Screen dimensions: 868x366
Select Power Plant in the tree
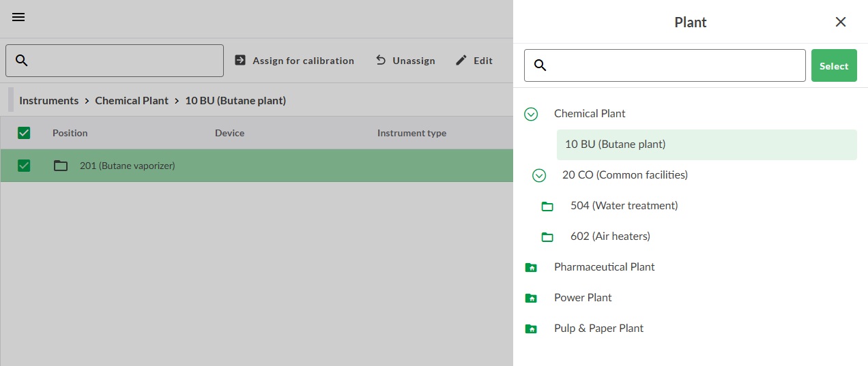583,298
